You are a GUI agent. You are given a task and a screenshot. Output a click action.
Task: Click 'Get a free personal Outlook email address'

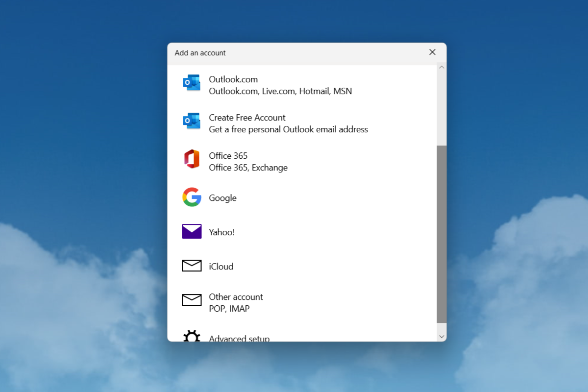tap(288, 129)
